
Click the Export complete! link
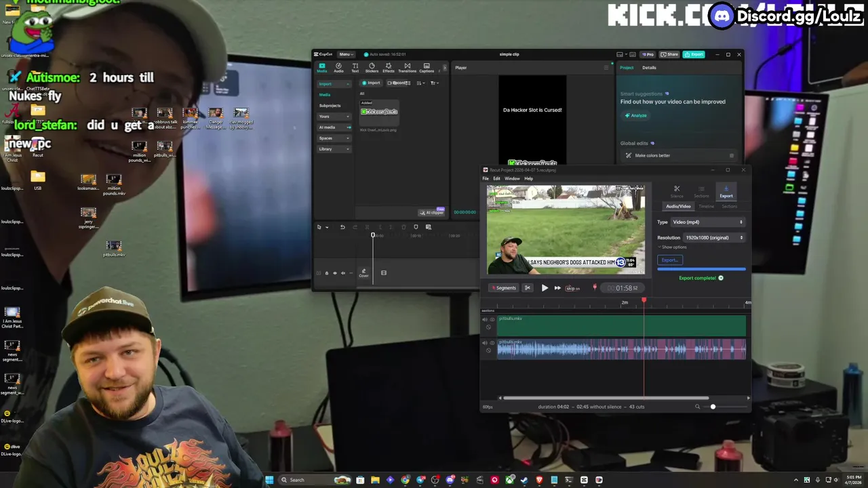pyautogui.click(x=701, y=278)
